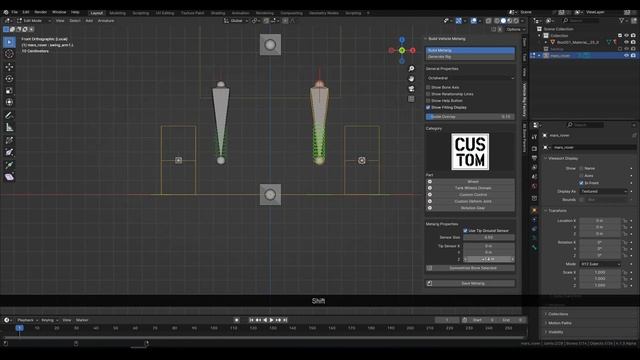Open the Edit Mode dropdown
The width and height of the screenshot is (640, 360).
tap(33, 20)
